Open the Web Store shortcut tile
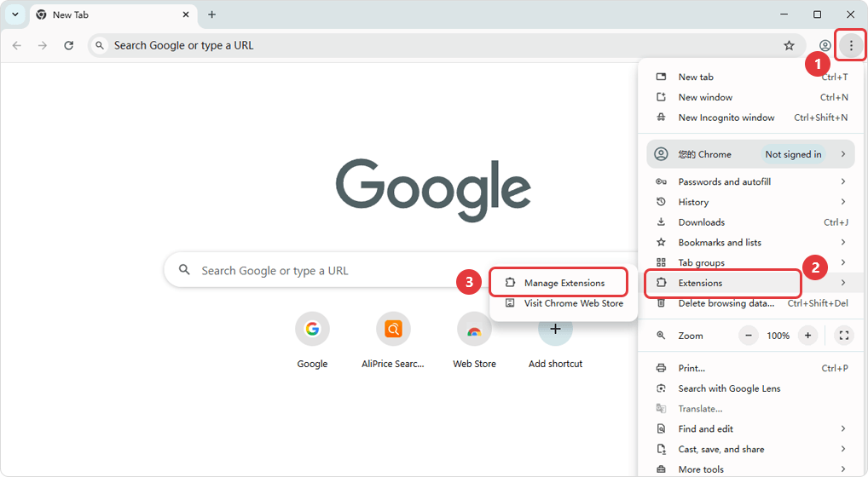 [474, 330]
